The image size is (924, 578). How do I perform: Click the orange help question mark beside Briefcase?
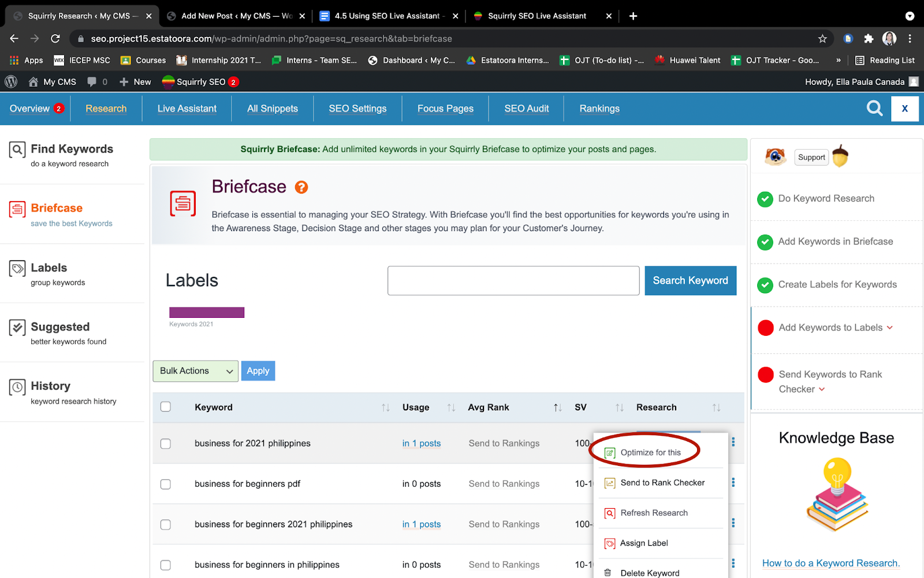(x=301, y=187)
